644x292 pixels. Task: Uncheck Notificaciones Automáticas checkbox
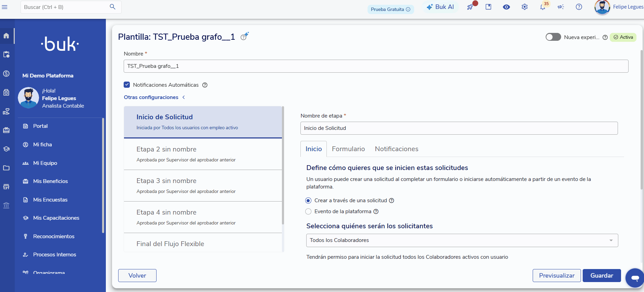127,85
